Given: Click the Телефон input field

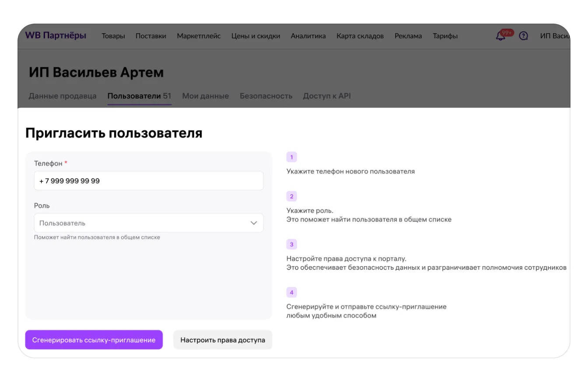Looking at the screenshot, I should 148,181.
